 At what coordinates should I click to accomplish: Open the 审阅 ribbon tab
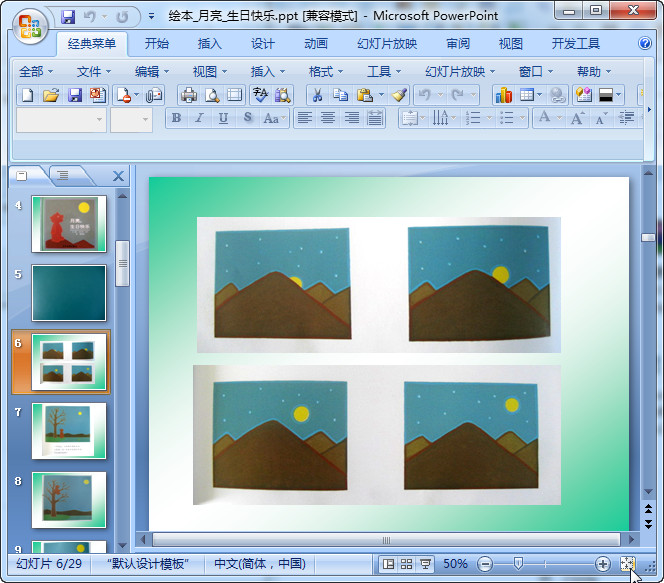coord(458,43)
